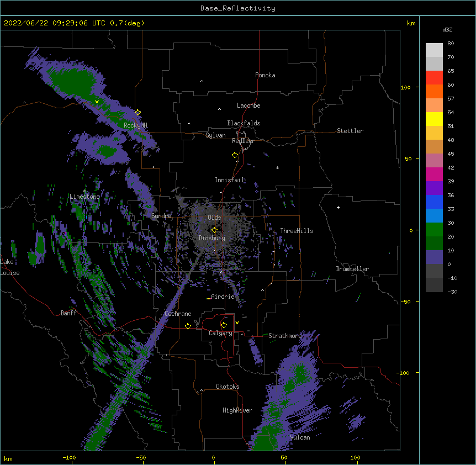Click the white asterisk marker east of Innisfail
The height and width of the screenshot is (465, 476).
point(277,167)
